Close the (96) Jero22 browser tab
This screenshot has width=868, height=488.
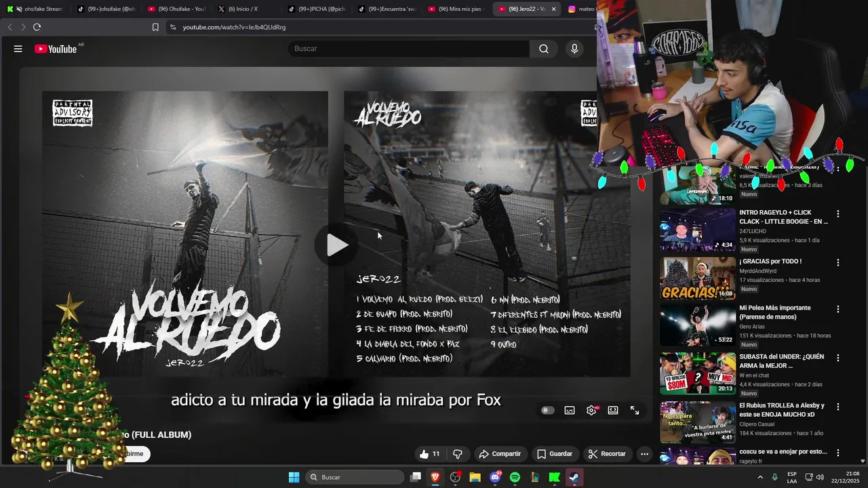click(x=553, y=9)
